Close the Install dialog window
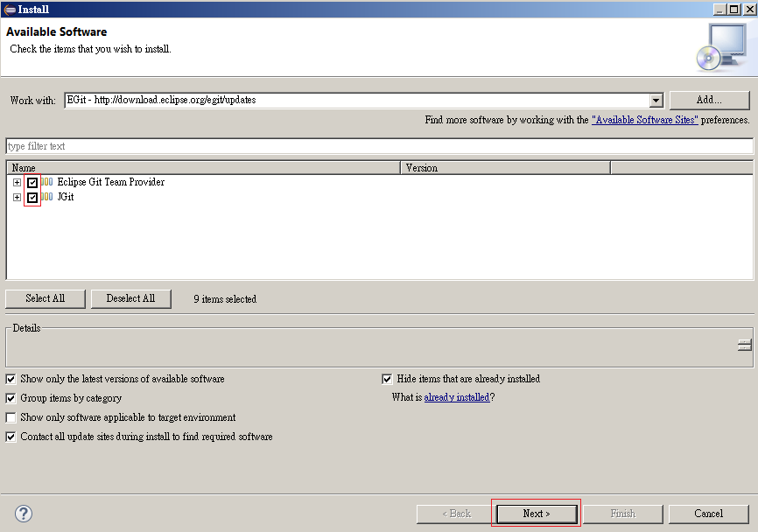Viewport: 758px width, 532px height. [x=750, y=9]
